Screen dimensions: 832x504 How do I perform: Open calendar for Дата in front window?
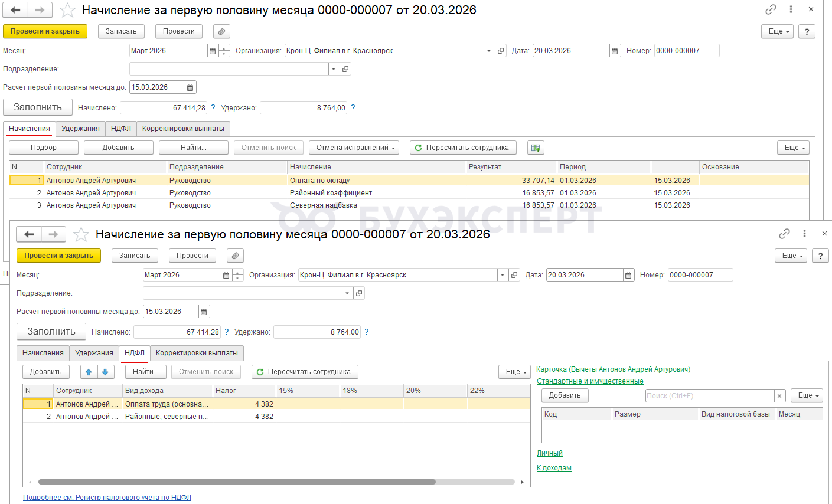point(628,275)
